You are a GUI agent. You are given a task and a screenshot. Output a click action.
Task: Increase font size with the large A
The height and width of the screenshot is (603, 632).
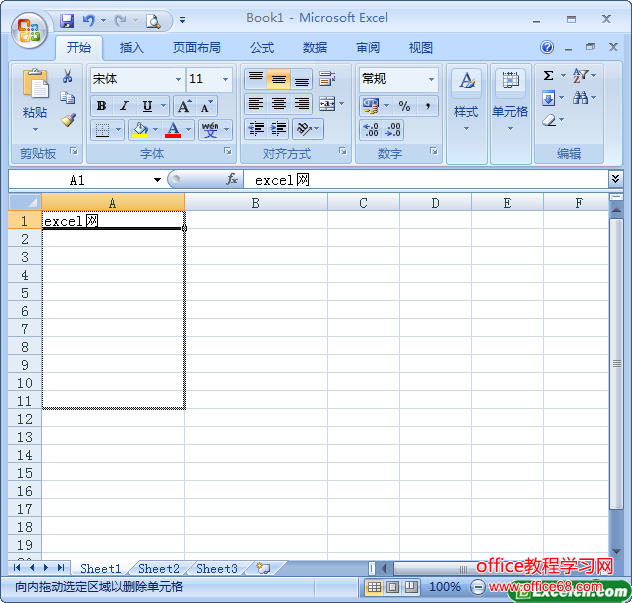tap(185, 106)
